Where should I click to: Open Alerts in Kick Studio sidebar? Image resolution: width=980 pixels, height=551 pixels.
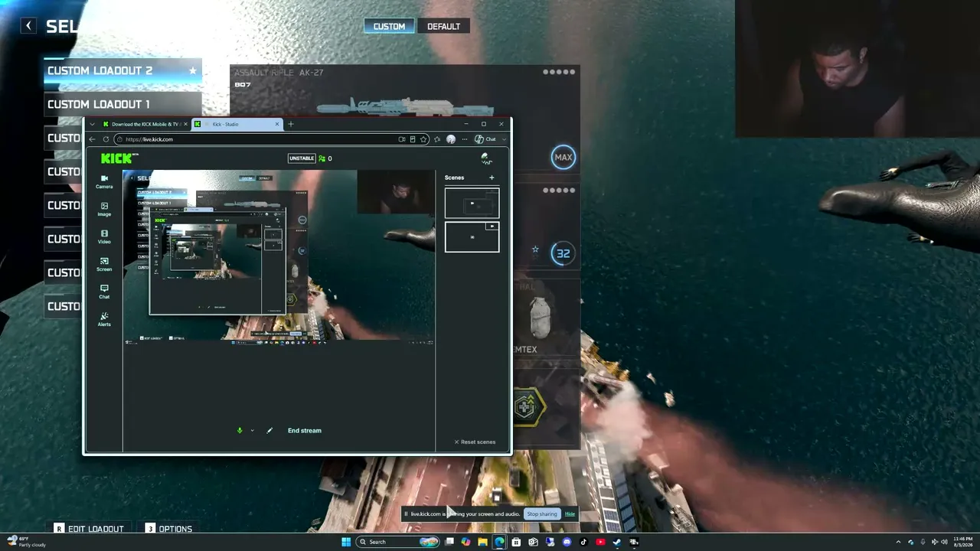pyautogui.click(x=104, y=320)
